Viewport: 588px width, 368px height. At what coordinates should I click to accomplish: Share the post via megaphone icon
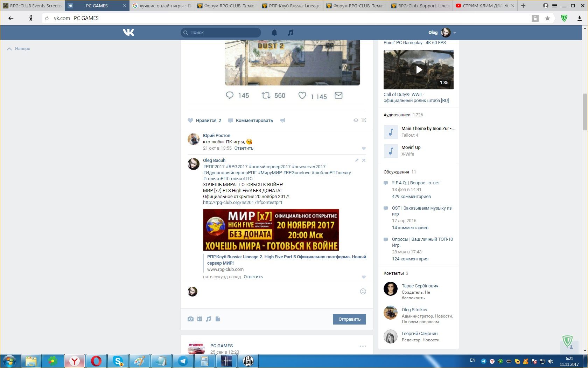coord(282,121)
